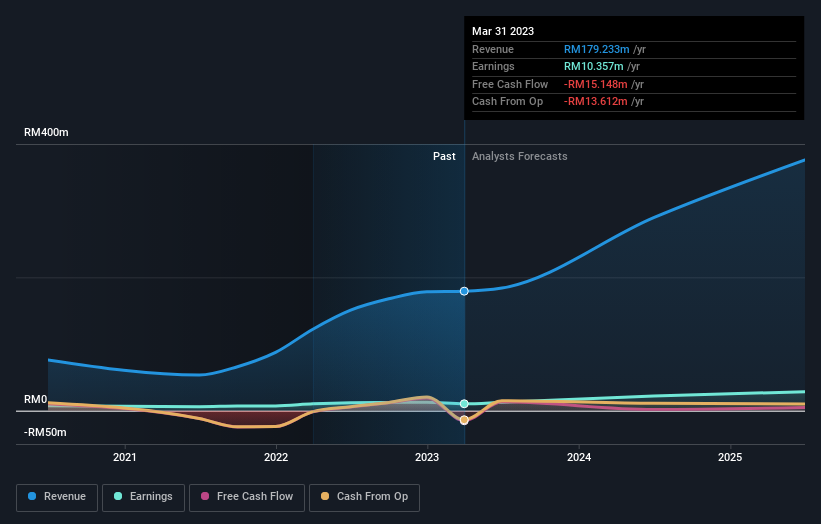Click the 2025 x-axis label
The width and height of the screenshot is (821, 524).
(x=730, y=458)
